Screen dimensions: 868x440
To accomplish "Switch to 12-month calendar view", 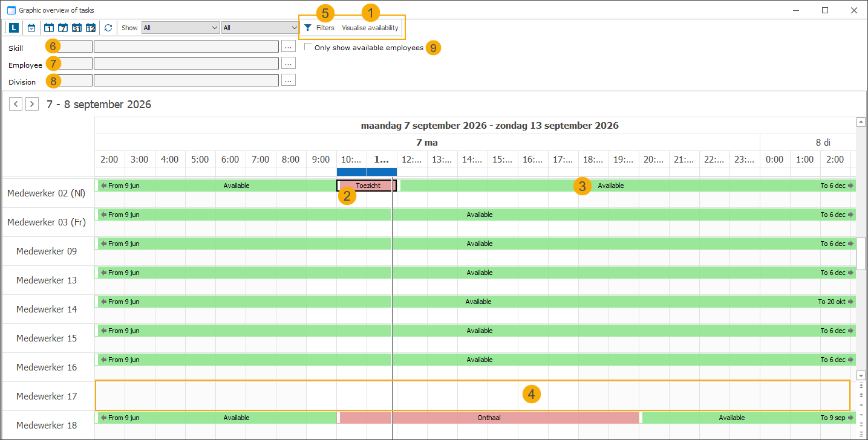I will pos(91,28).
